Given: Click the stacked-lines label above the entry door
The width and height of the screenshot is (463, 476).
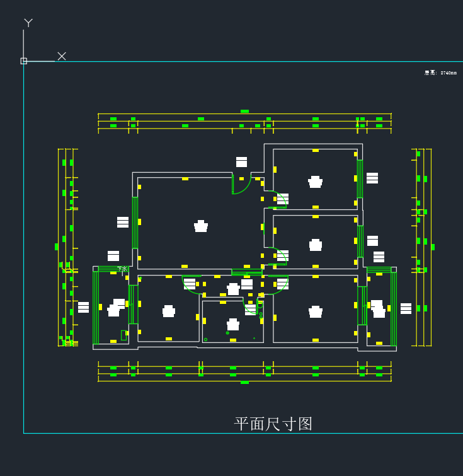Looking at the screenshot, I should (241, 162).
